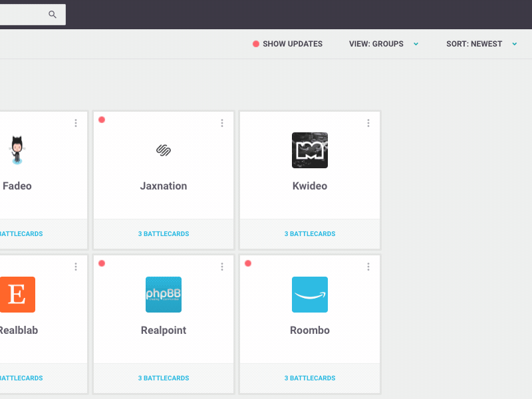Click the Realblab card title
The image size is (532, 399).
(19, 330)
